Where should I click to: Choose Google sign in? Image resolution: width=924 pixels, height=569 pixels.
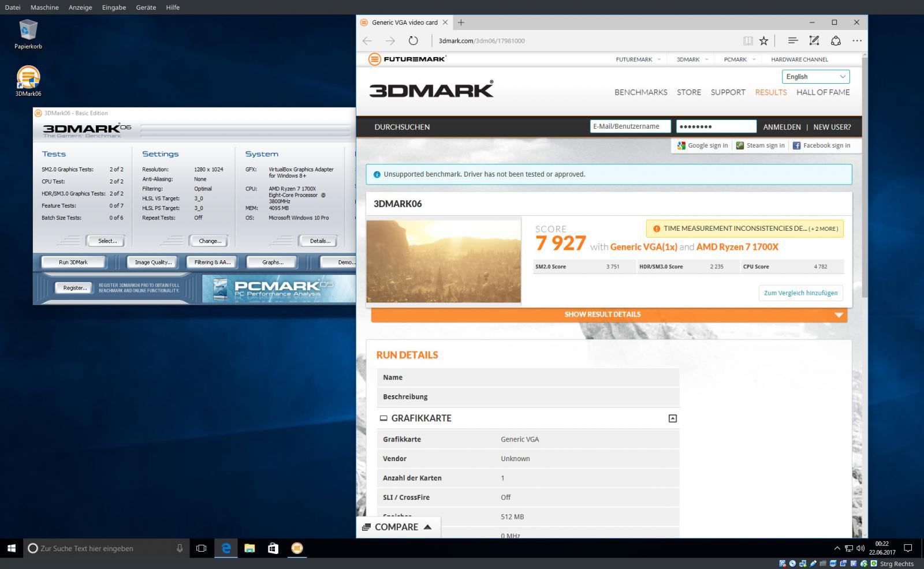(x=702, y=145)
